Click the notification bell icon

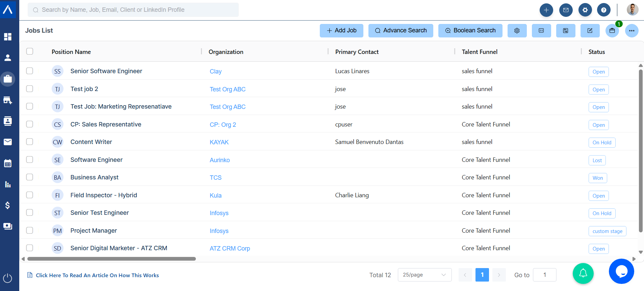(x=583, y=273)
